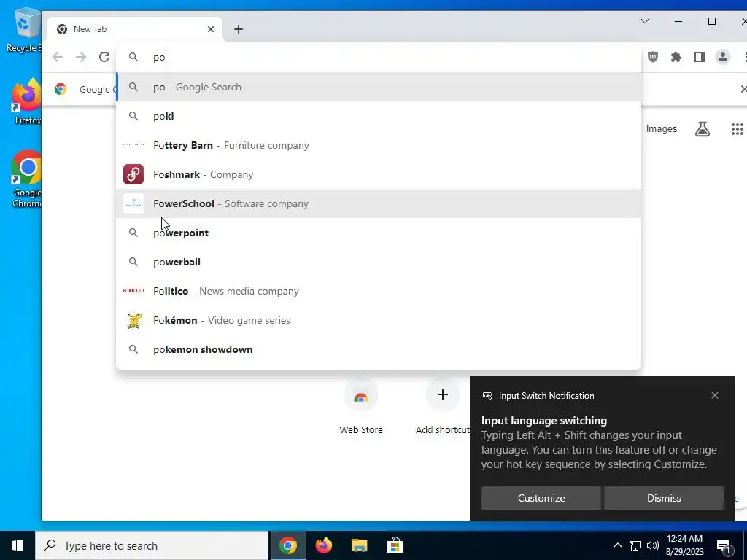Viewport: 747px width, 560px height.
Task: Maximize the Chrome window
Action: coord(712,21)
